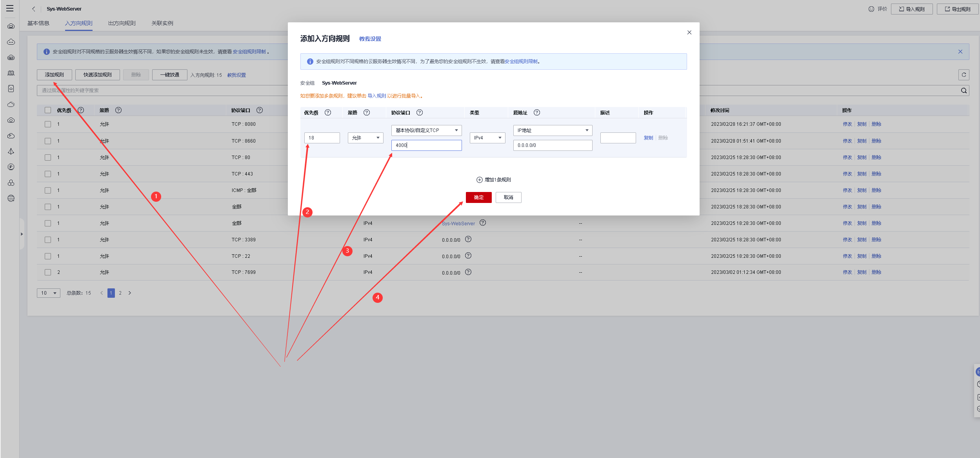Go to page 2 of rules list
The image size is (980, 458).
point(120,293)
